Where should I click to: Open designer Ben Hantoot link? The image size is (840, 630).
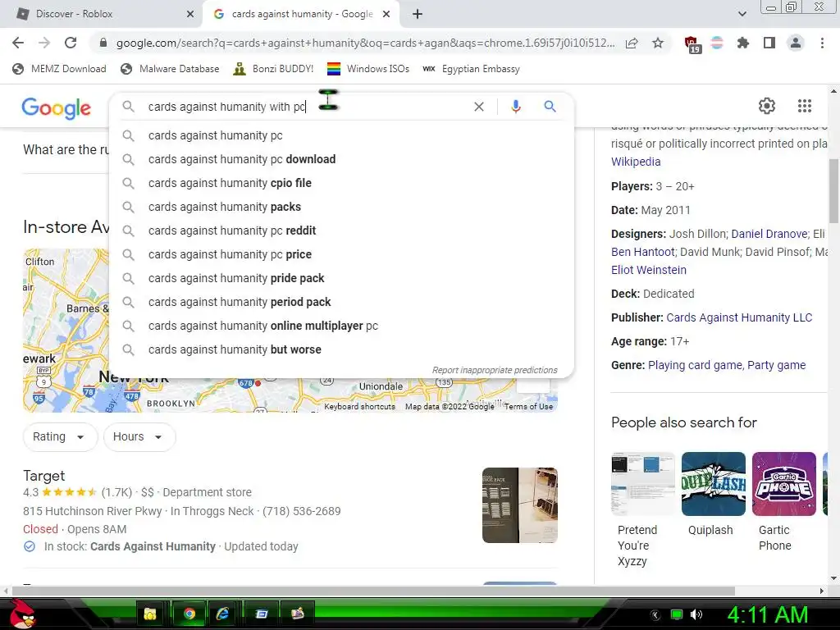(x=643, y=252)
